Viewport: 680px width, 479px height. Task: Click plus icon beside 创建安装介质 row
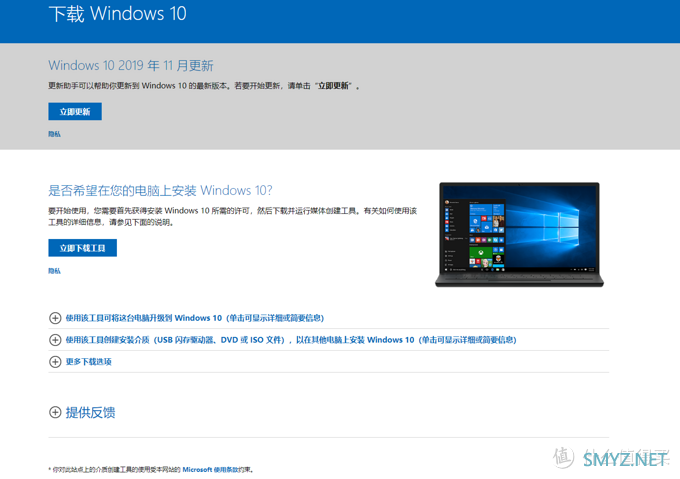tap(55, 340)
